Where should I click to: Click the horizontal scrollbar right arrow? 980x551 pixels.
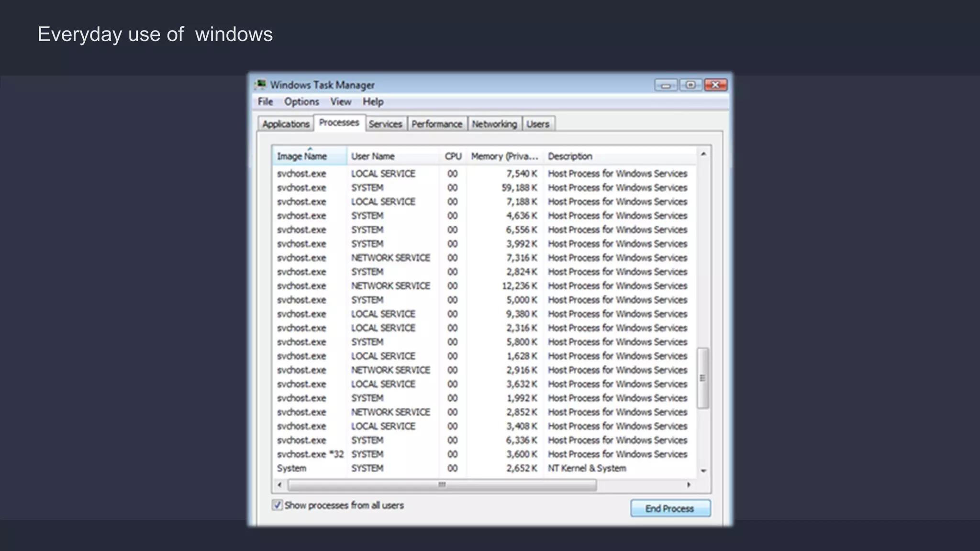[x=689, y=485]
